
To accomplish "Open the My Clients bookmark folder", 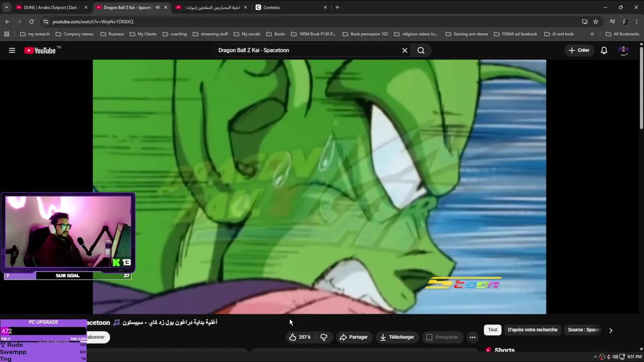I will pyautogui.click(x=143, y=34).
